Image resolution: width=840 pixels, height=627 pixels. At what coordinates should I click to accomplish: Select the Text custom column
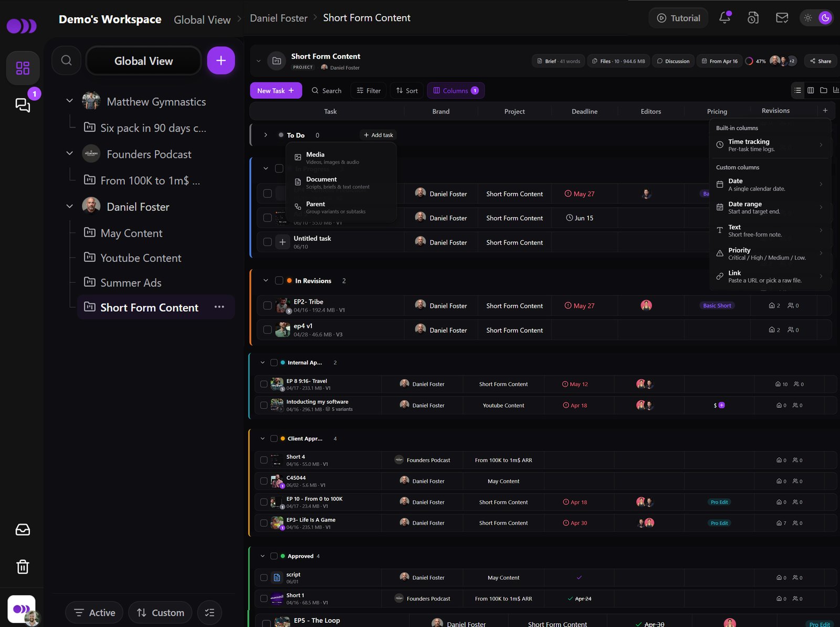point(770,230)
